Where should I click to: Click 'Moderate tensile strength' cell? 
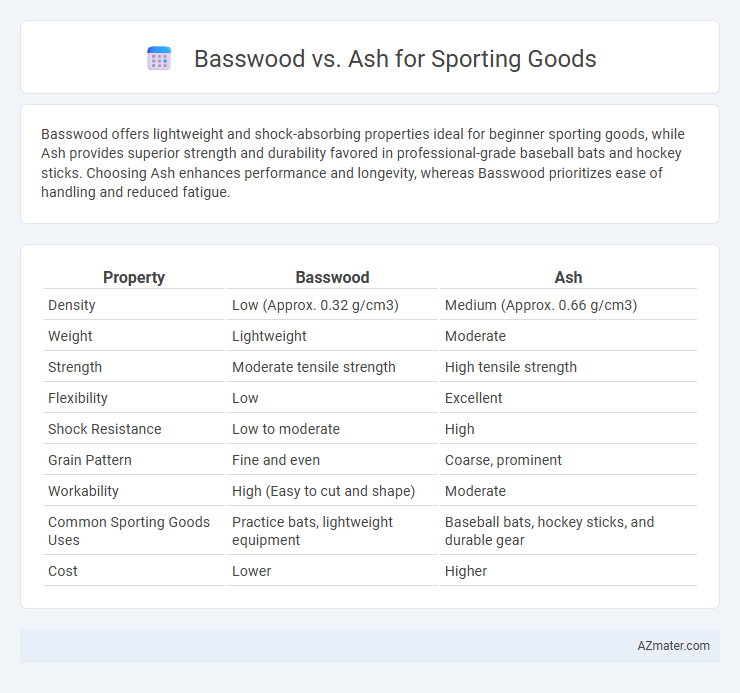[314, 367]
